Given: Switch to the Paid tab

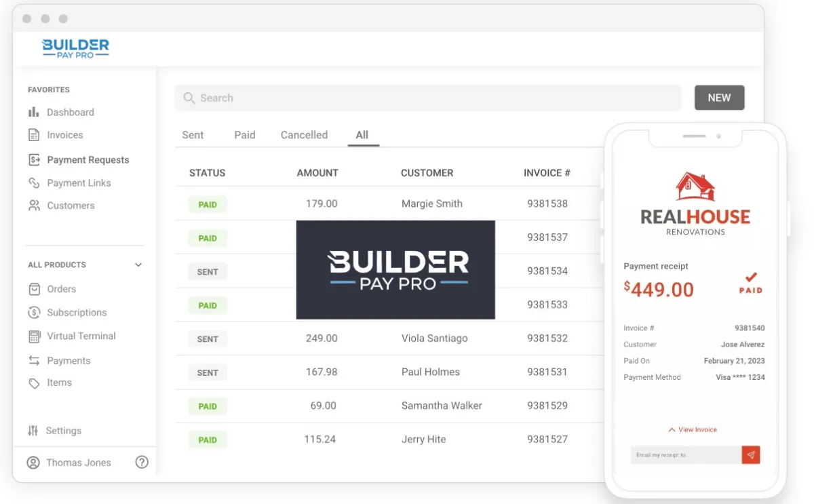Looking at the screenshot, I should [245, 135].
